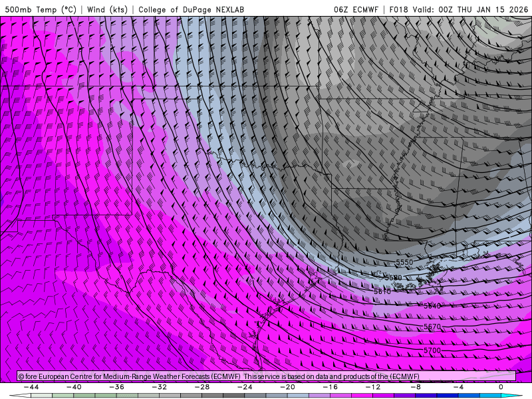Select the 5640 height contour label

(x=432, y=306)
